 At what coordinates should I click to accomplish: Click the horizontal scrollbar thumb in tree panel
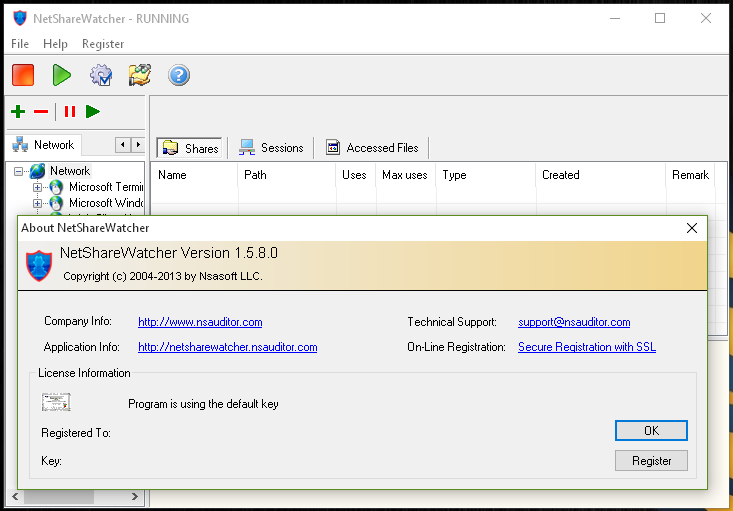coord(59,497)
